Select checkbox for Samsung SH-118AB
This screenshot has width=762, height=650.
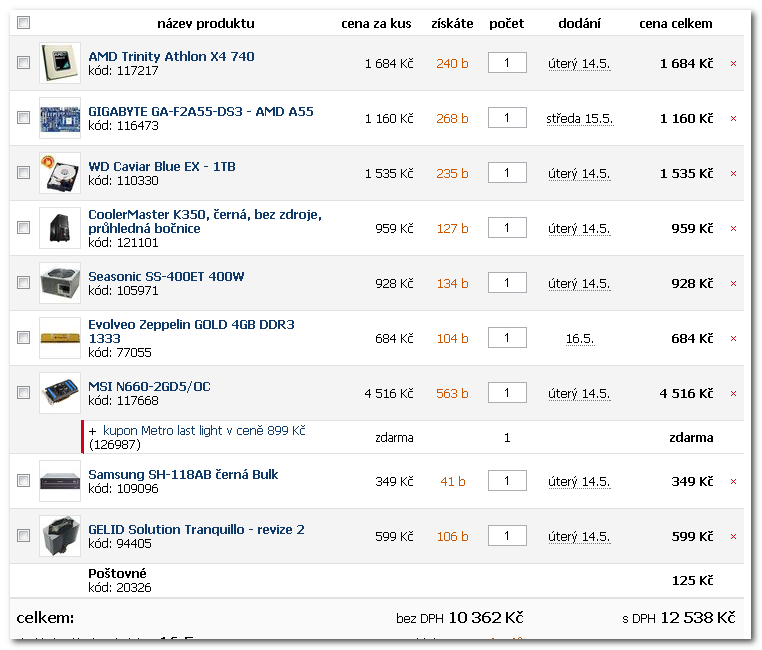pos(23,480)
